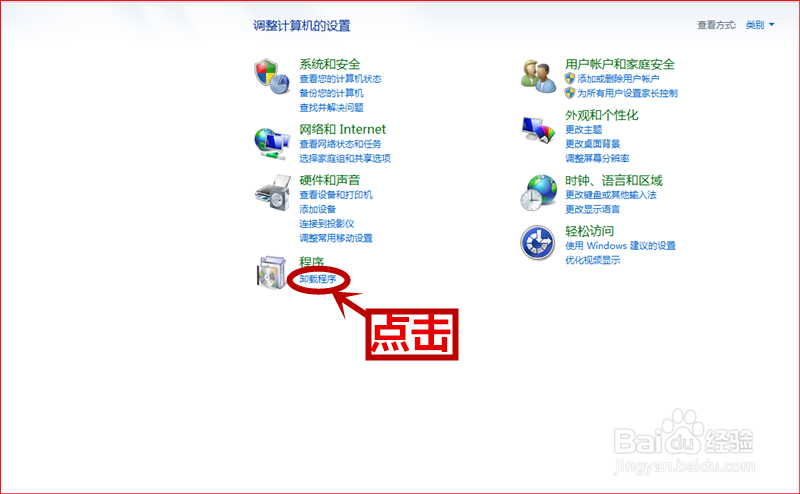Open the 外观和个性化 heading
The width and height of the screenshot is (800, 494).
[602, 115]
